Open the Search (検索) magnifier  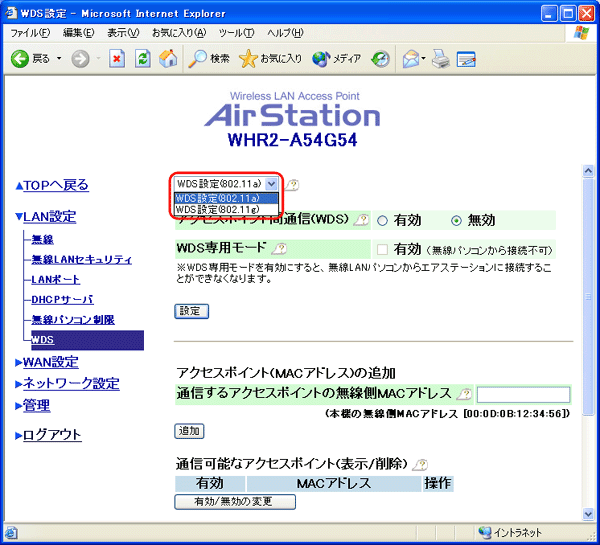point(197,59)
